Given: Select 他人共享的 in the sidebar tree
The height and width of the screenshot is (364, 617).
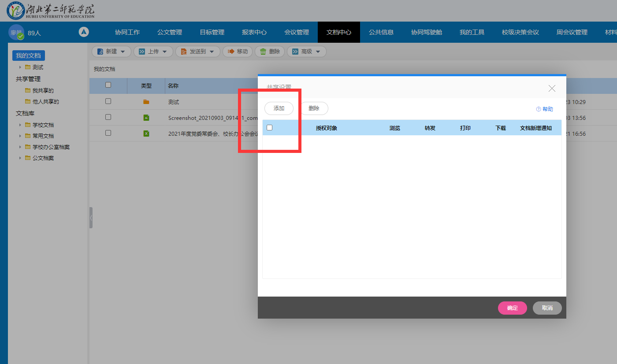Looking at the screenshot, I should [x=45, y=102].
